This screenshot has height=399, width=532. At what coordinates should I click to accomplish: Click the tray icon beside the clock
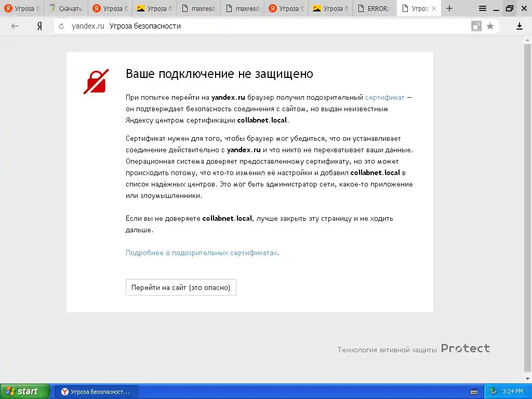(x=493, y=392)
